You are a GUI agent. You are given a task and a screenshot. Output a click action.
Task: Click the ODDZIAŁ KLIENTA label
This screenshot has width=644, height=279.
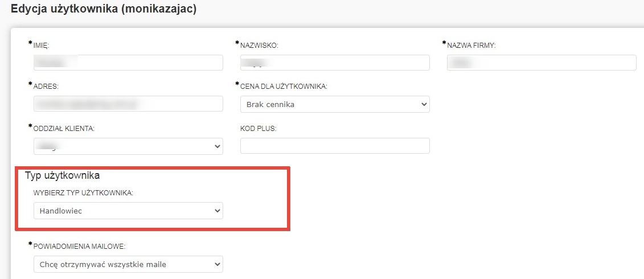coord(64,129)
